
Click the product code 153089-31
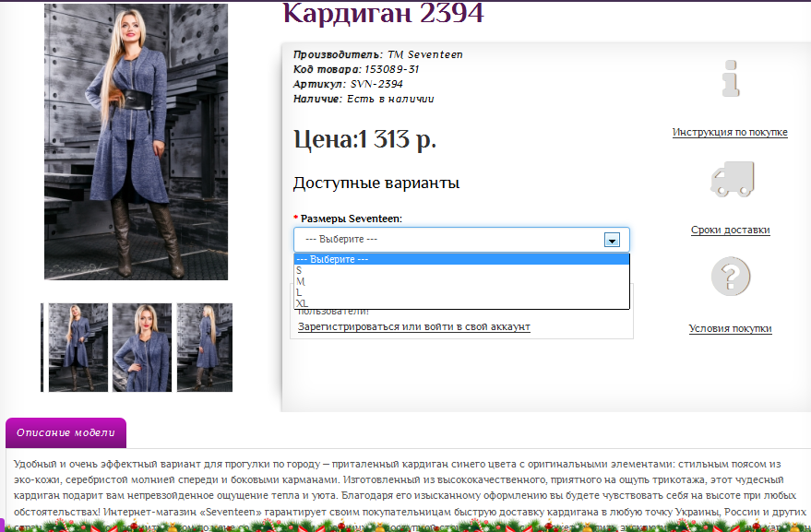[x=391, y=69]
